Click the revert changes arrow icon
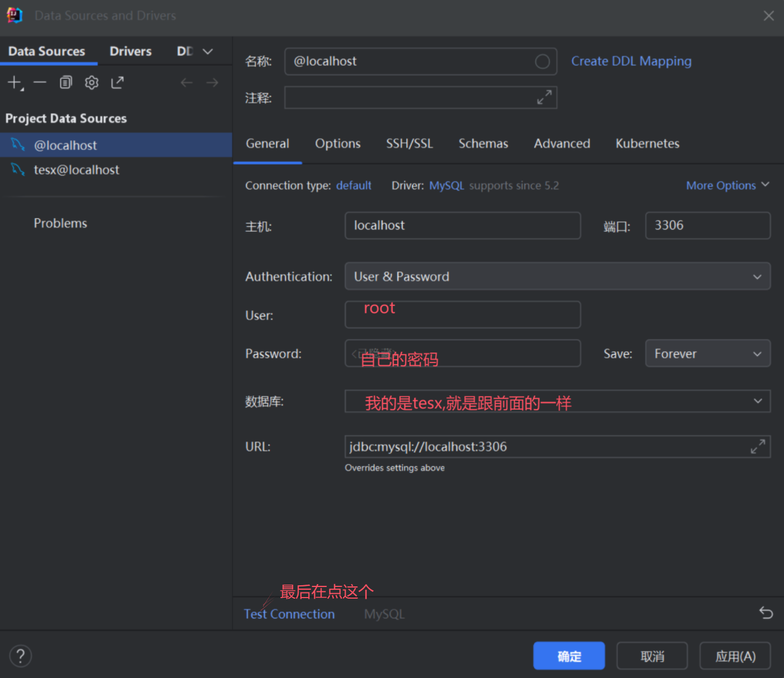The image size is (784, 678). click(x=766, y=613)
